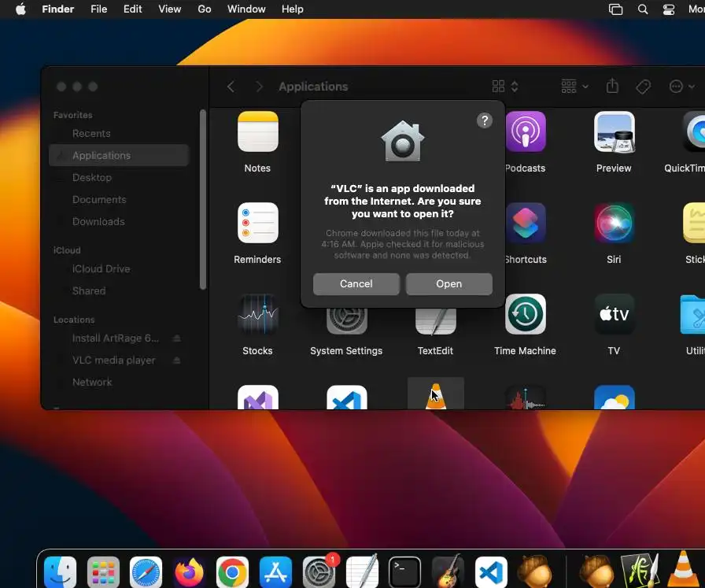
Task: Open iCloud Drive in the sidebar
Action: pos(119,269)
